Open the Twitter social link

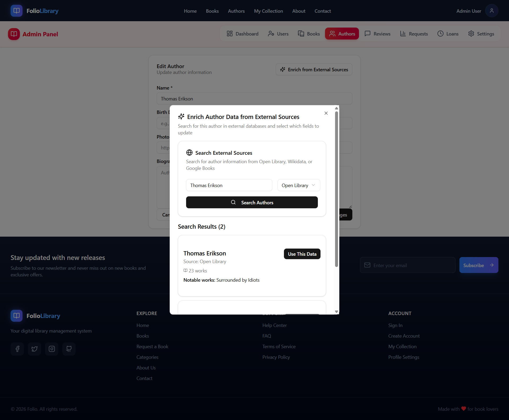pyautogui.click(x=34, y=349)
